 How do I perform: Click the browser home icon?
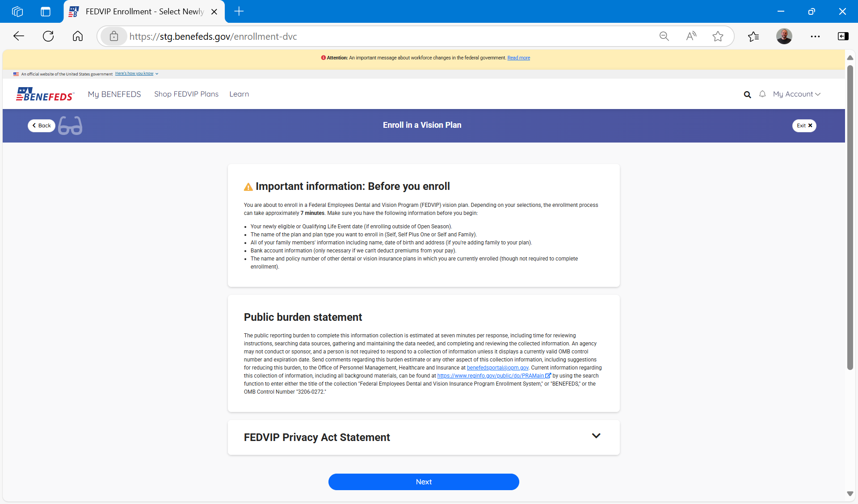click(x=78, y=36)
